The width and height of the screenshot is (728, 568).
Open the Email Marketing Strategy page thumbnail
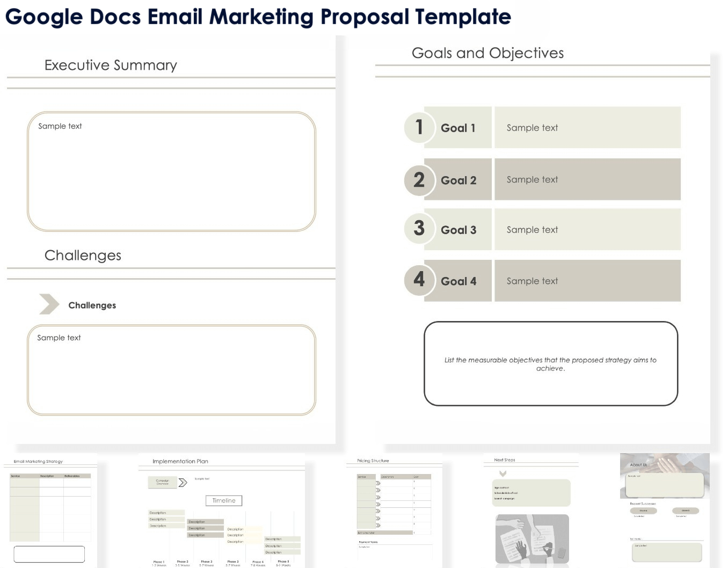[50, 510]
